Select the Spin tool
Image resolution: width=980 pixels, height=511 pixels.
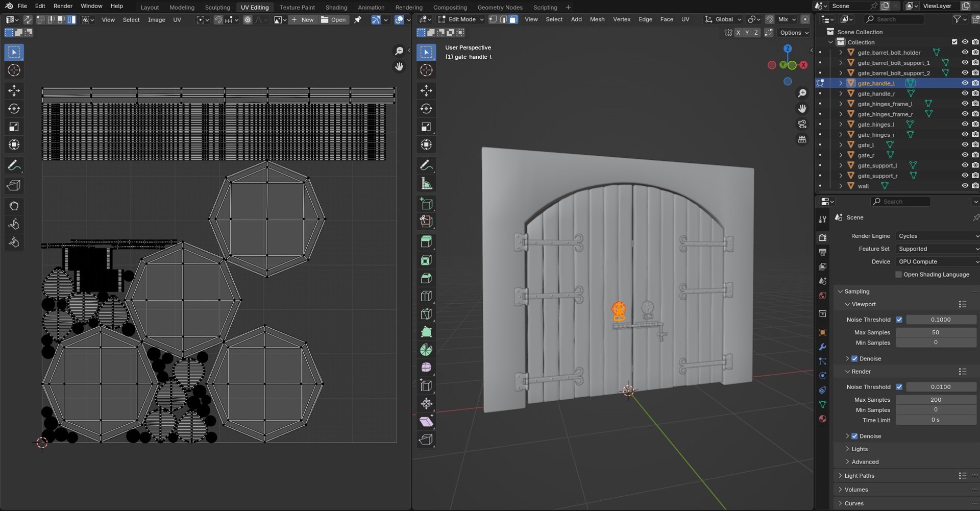[x=426, y=350]
